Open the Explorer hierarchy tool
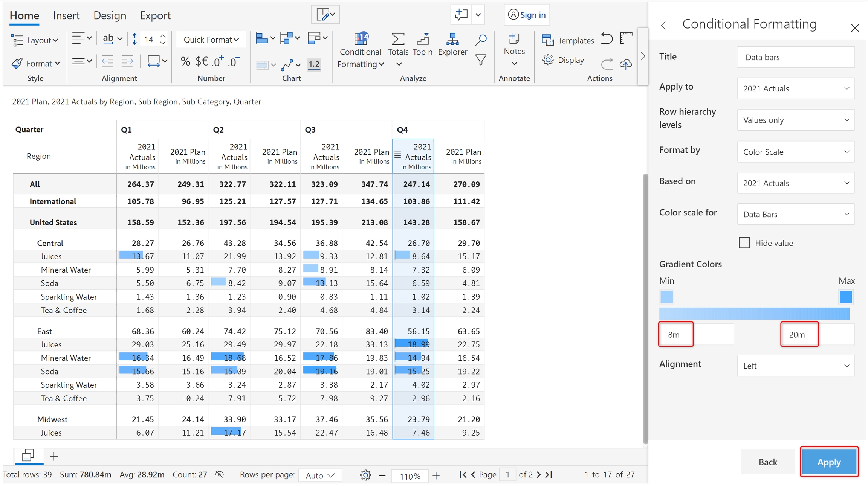This screenshot has width=868, height=486. pos(452,44)
